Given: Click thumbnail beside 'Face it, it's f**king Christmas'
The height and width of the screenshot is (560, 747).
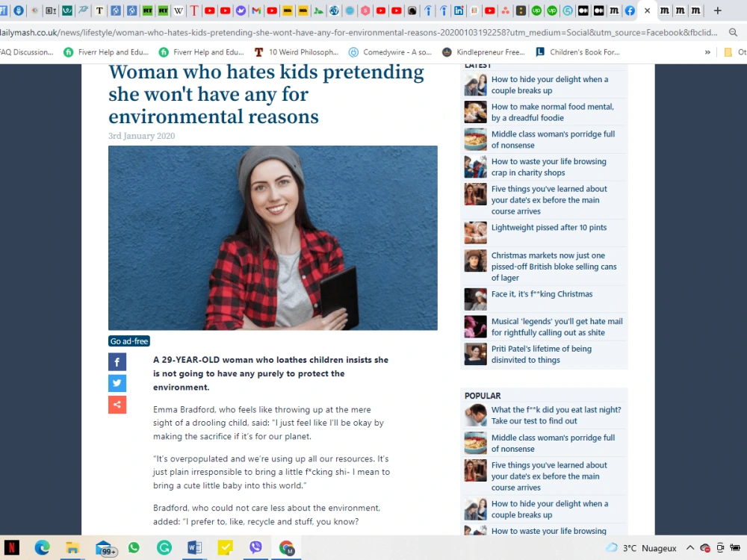Looking at the screenshot, I should (x=475, y=299).
